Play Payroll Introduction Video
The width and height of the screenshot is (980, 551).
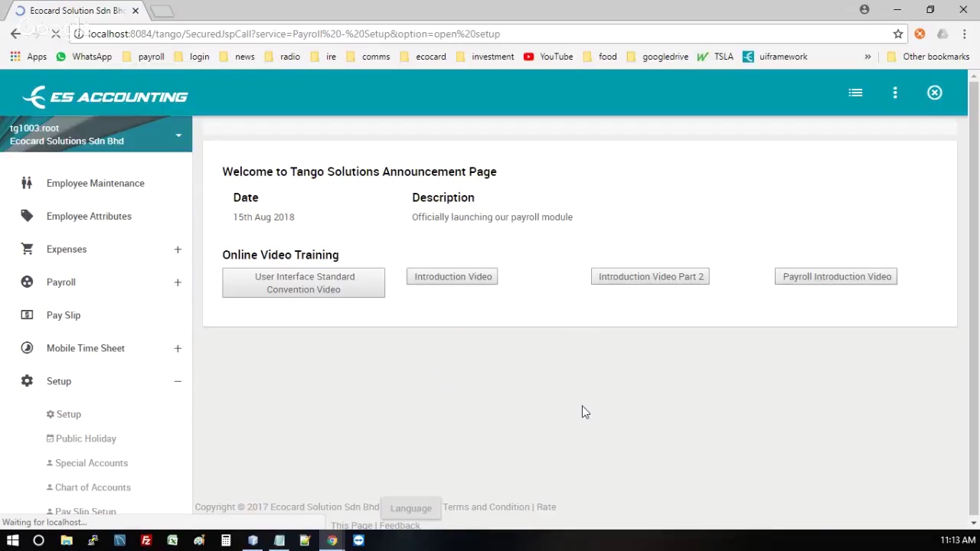[836, 276]
